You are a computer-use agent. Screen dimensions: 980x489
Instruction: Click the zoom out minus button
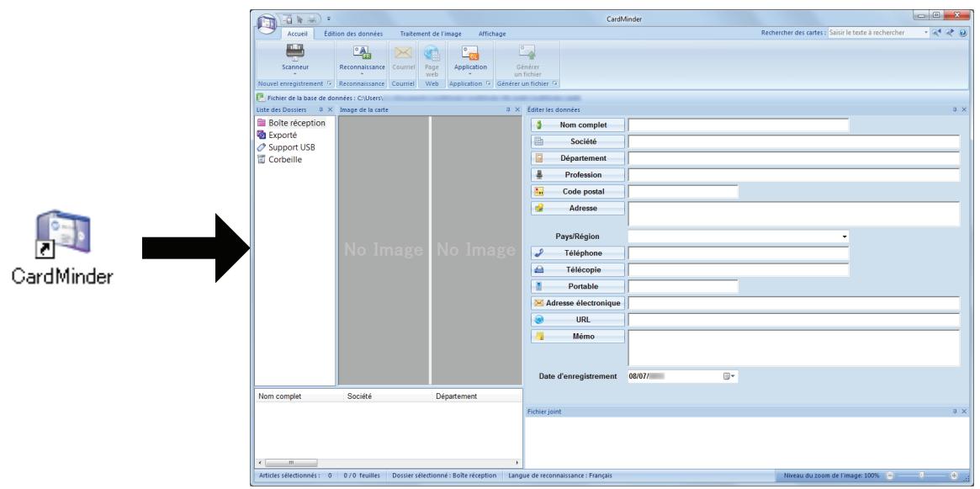[x=890, y=476]
